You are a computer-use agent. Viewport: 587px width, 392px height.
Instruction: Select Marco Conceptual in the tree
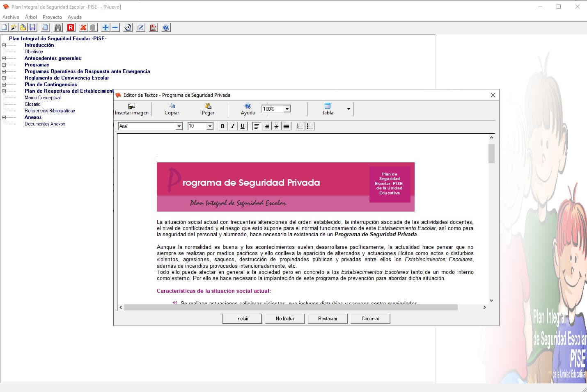pos(42,98)
